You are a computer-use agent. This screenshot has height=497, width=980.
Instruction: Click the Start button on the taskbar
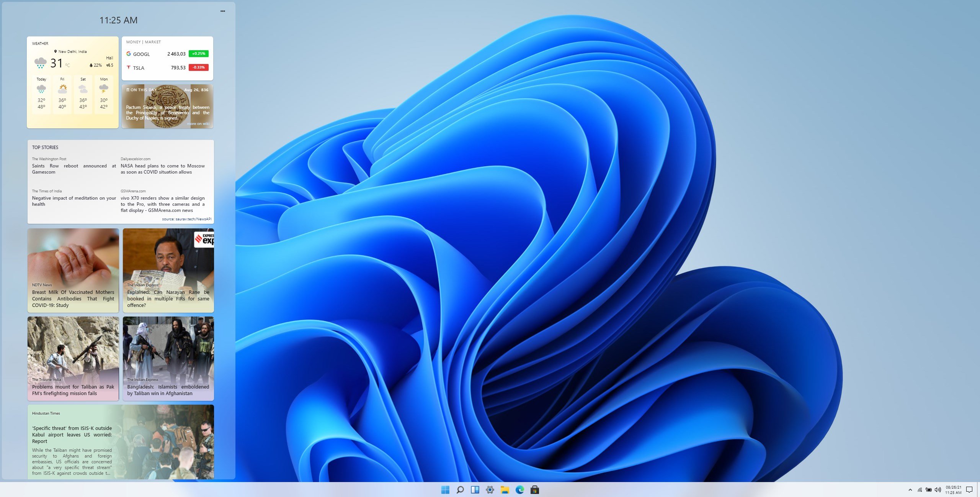444,489
